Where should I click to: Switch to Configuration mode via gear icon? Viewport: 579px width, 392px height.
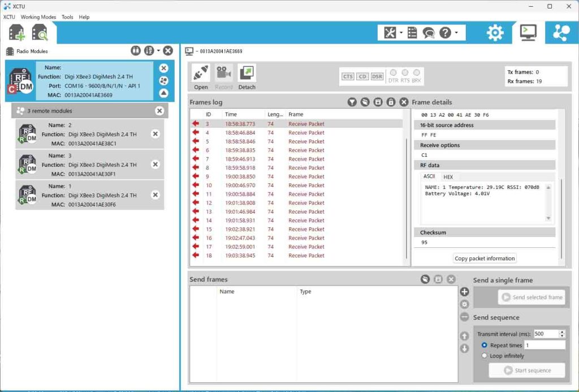tap(495, 33)
